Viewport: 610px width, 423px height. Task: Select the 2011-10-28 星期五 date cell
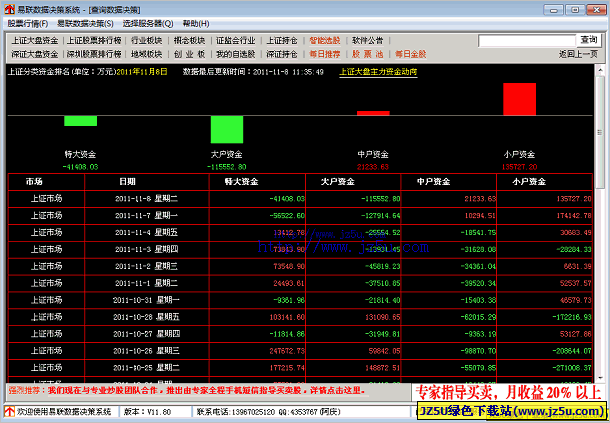(147, 317)
